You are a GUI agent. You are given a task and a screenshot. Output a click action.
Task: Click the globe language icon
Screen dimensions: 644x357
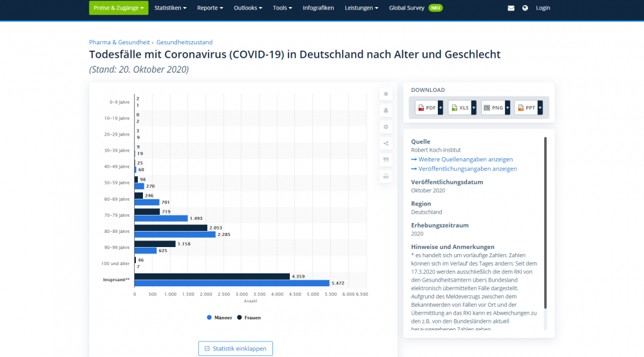pos(526,8)
